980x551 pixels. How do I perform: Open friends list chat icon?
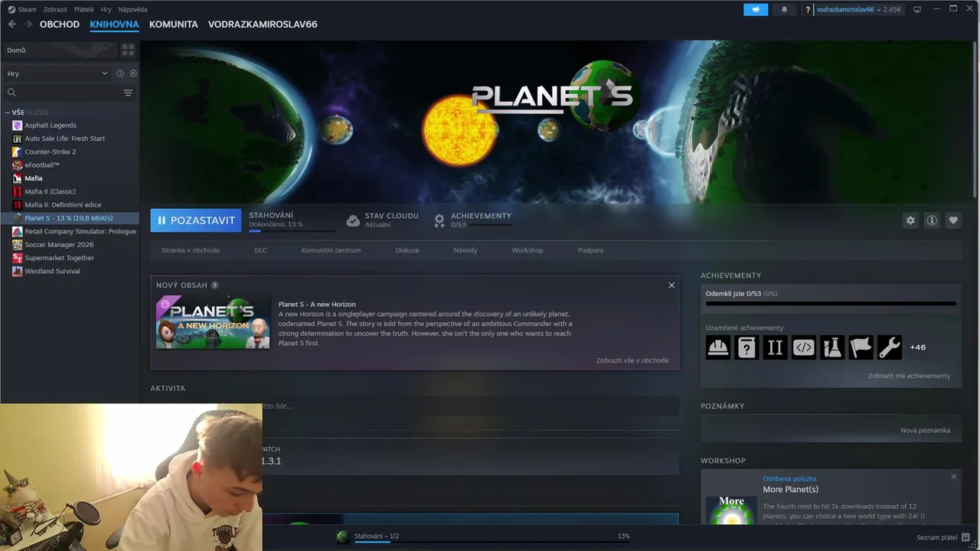966,537
